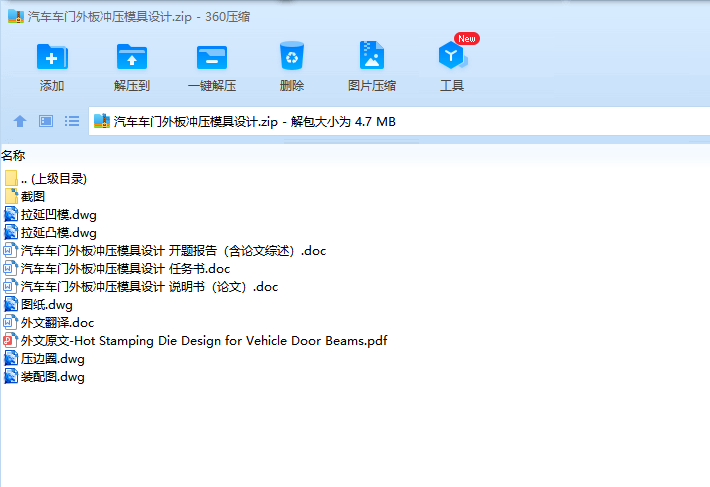Go up one level with up arrow
The height and width of the screenshot is (487, 710).
pos(20,121)
